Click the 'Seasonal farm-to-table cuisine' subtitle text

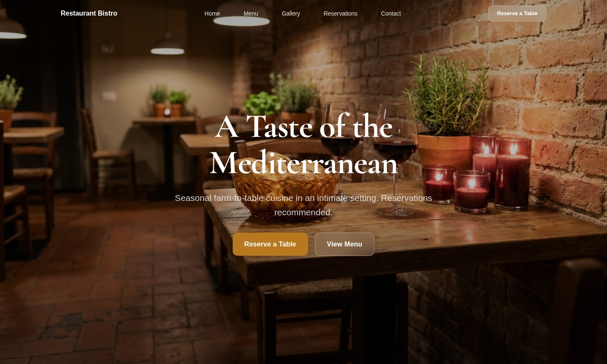click(303, 205)
